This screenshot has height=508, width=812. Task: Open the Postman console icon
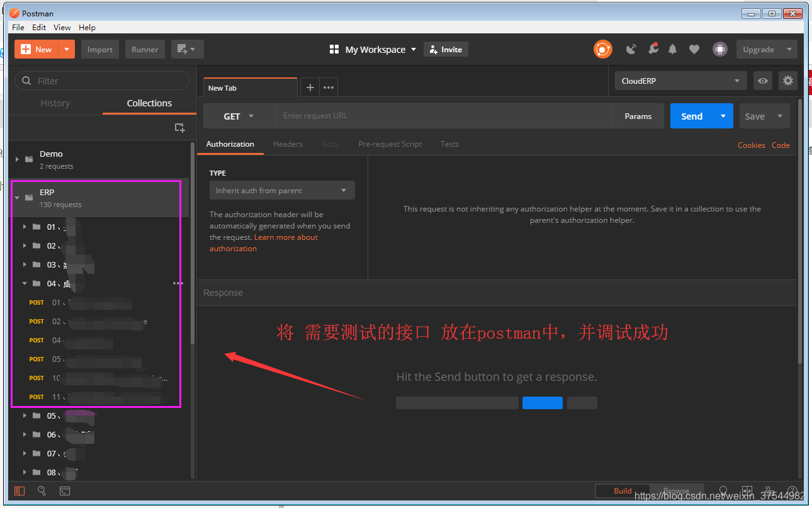[65, 491]
